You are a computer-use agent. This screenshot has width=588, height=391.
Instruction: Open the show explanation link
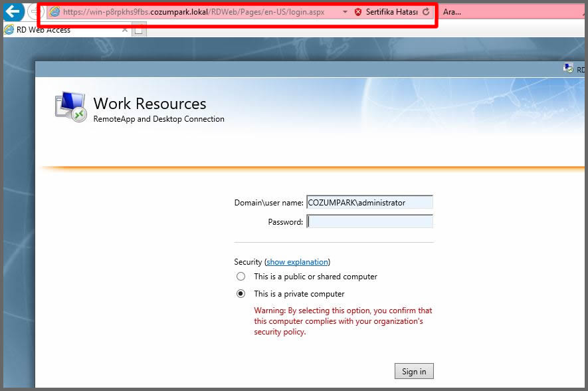point(298,262)
